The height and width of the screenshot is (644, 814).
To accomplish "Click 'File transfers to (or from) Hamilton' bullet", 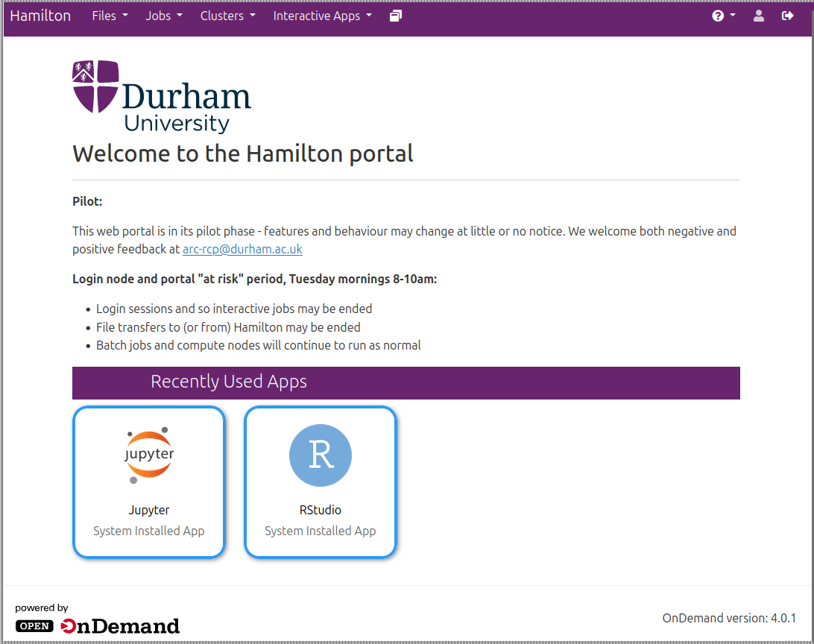I will tap(228, 327).
